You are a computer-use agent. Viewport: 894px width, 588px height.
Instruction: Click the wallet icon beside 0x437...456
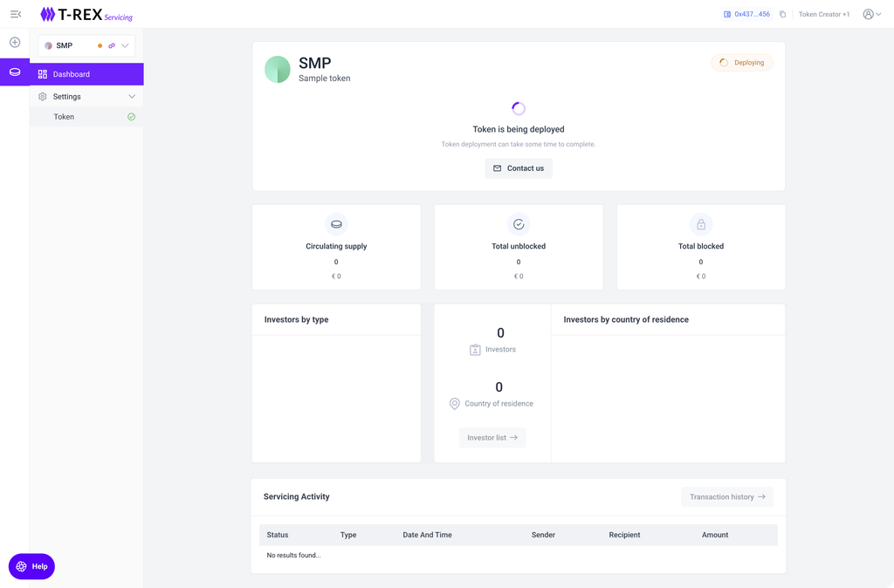[x=727, y=14]
